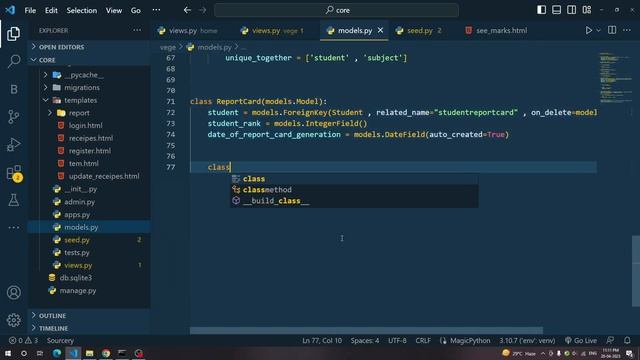
Task: Collapse the CORE folder section
Action: point(89,60)
